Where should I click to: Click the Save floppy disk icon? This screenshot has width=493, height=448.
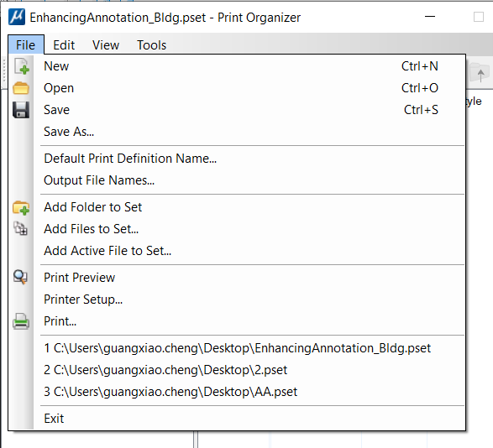point(21,110)
